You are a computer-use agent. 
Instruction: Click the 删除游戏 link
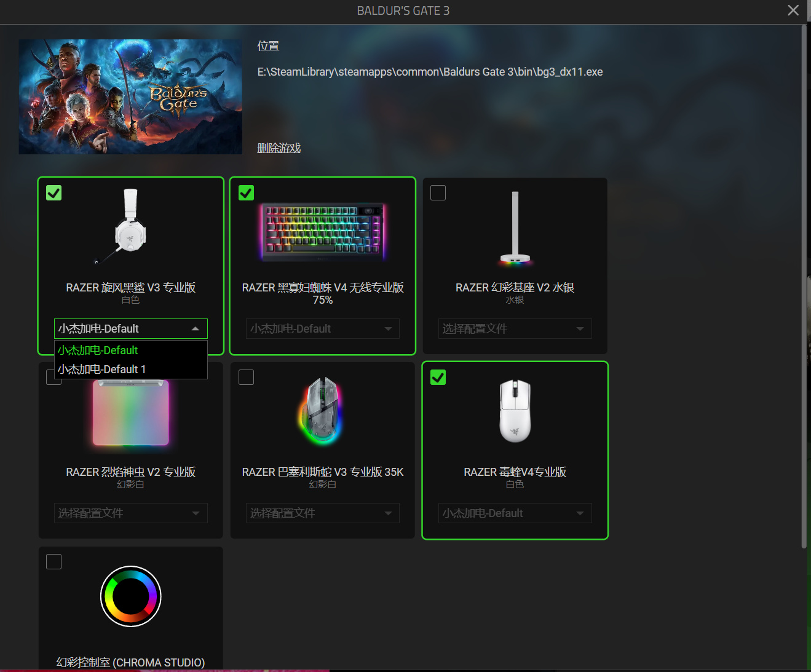pos(279,148)
